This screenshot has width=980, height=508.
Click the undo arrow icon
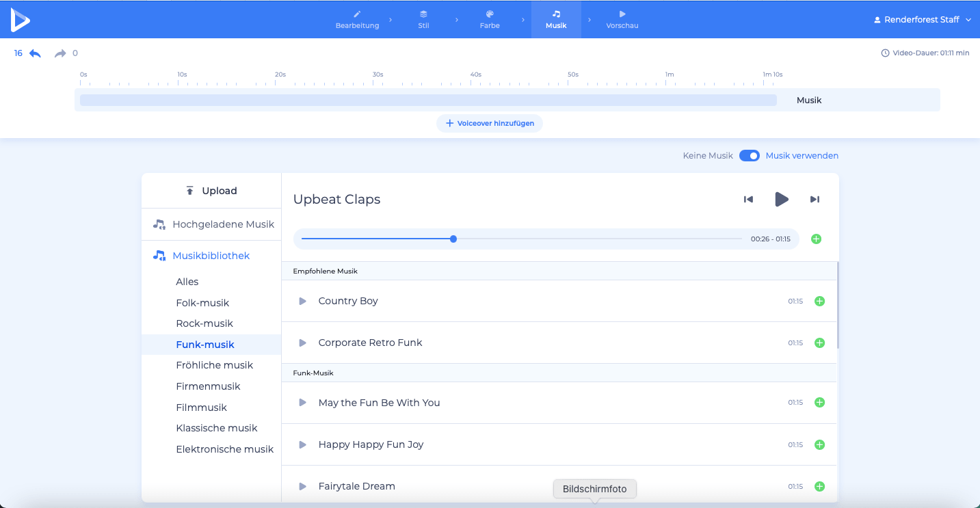(35, 53)
